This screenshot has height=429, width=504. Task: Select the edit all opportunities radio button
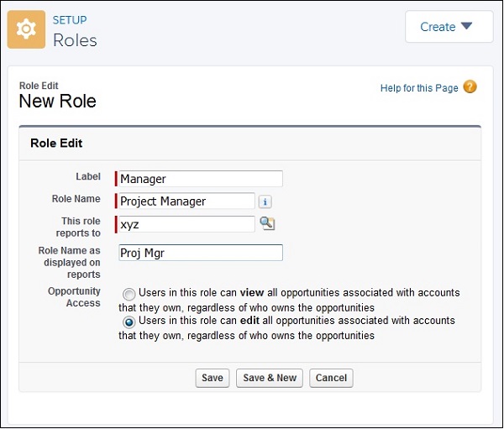pyautogui.click(x=129, y=322)
